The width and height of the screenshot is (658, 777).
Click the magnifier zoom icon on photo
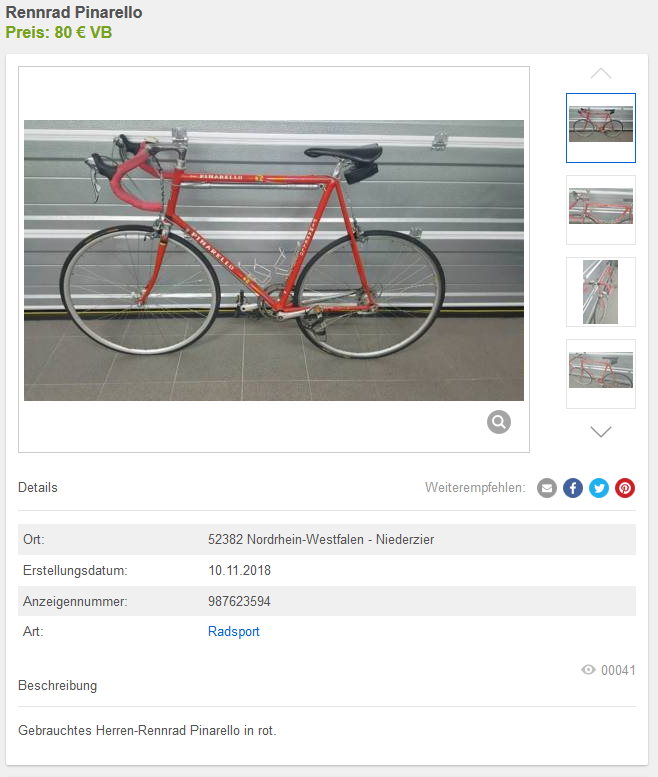(498, 422)
